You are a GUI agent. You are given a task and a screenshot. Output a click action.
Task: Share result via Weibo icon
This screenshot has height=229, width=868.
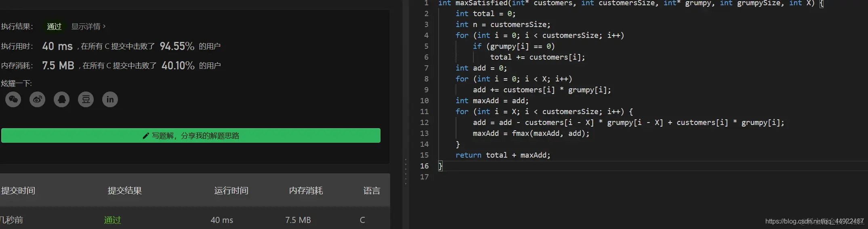point(38,99)
